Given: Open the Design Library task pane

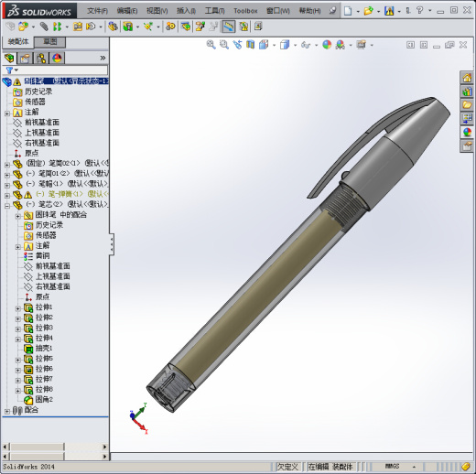Looking at the screenshot, I should (467, 92).
